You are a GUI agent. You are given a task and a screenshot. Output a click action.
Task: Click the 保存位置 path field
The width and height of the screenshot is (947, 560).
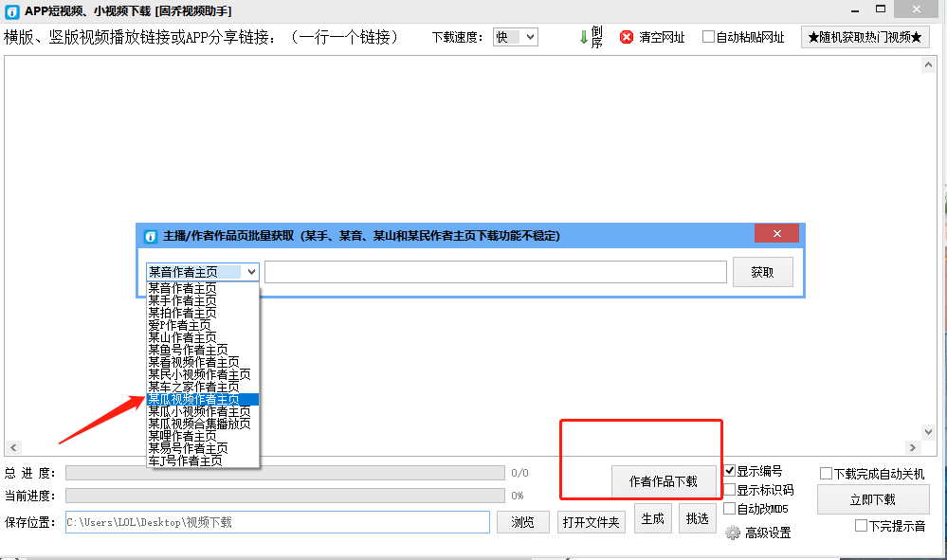pyautogui.click(x=278, y=522)
